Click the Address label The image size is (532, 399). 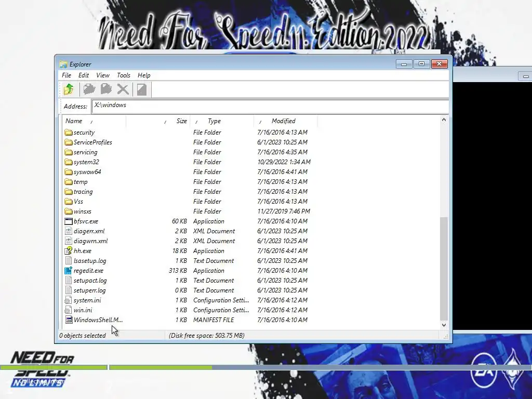75,107
